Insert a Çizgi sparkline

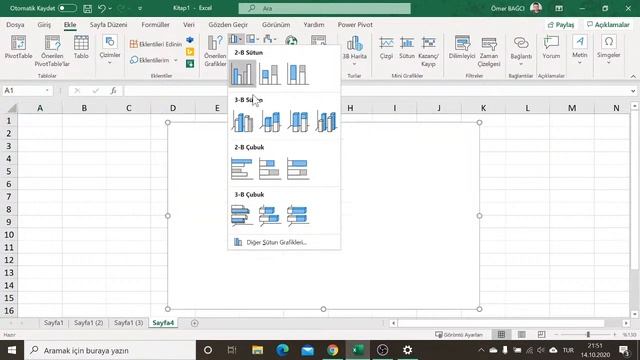pos(386,47)
